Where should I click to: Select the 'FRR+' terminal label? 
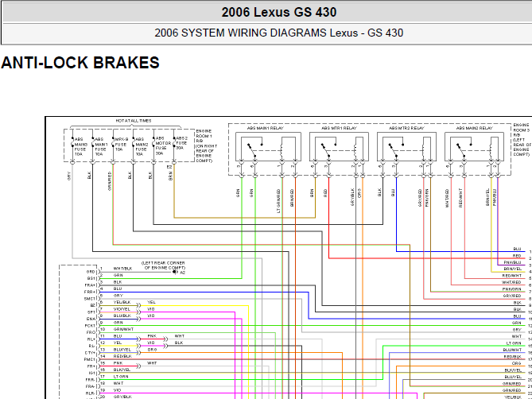(x=90, y=292)
